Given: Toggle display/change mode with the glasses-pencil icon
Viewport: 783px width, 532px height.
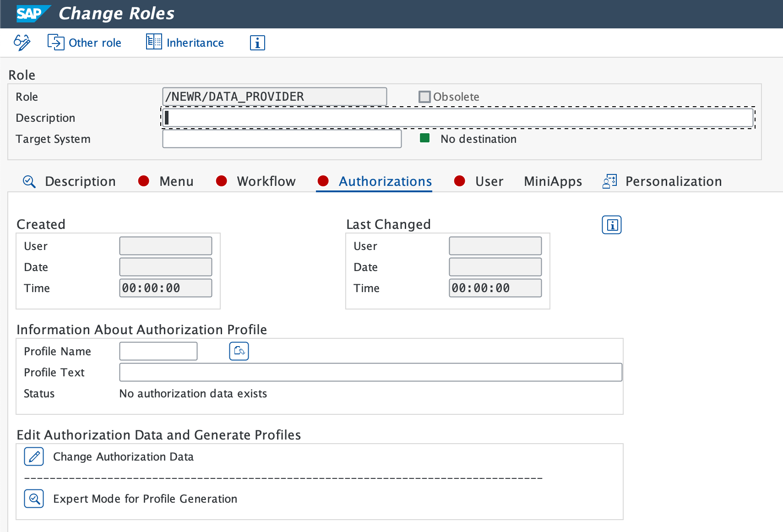Looking at the screenshot, I should click(x=22, y=42).
